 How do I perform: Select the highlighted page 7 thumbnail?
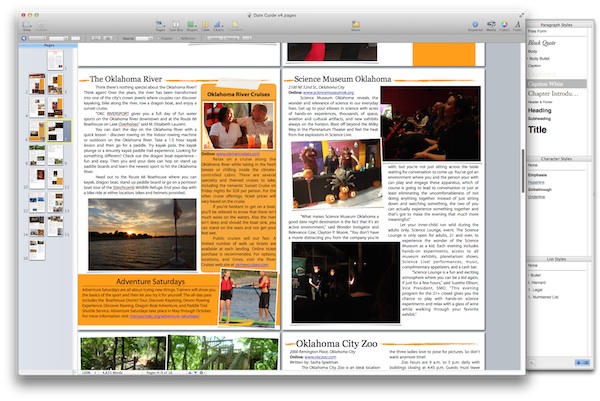(59, 131)
